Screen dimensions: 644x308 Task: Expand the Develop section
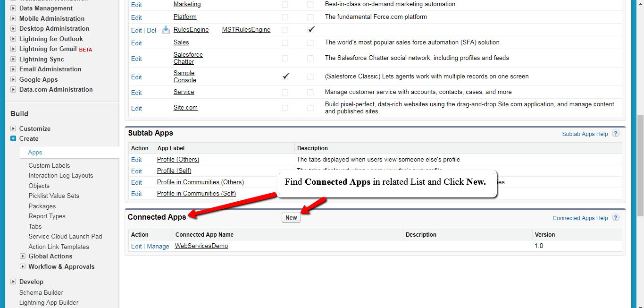point(13,282)
